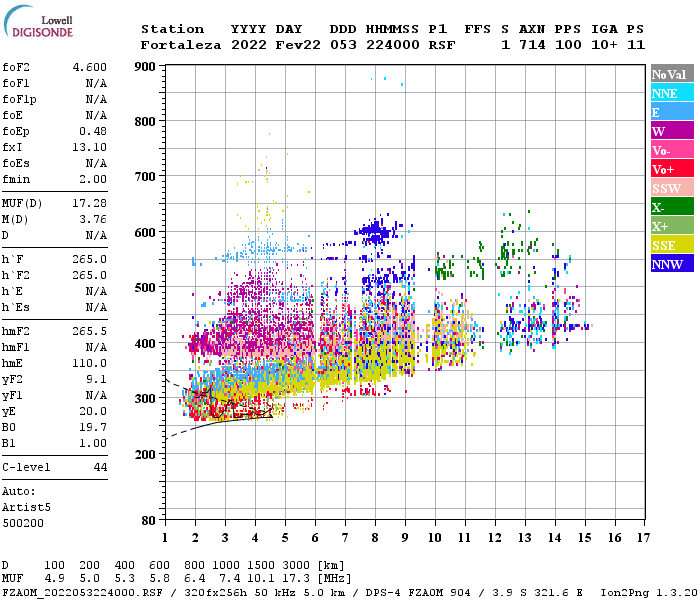Select the Vo- legend color swatch

coord(672,150)
